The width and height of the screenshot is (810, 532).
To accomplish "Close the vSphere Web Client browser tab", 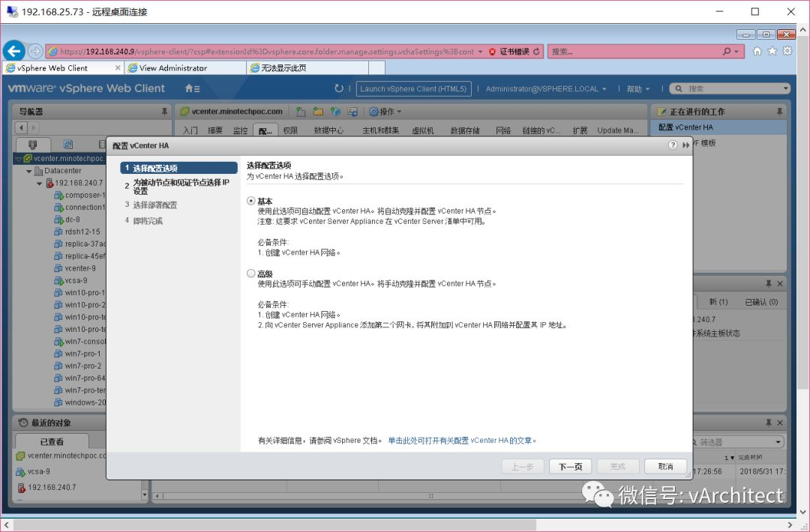I will click(117, 67).
